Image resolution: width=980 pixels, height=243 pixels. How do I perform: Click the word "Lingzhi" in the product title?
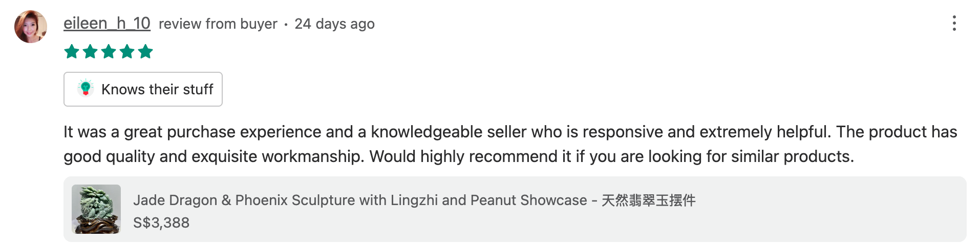[x=414, y=200]
